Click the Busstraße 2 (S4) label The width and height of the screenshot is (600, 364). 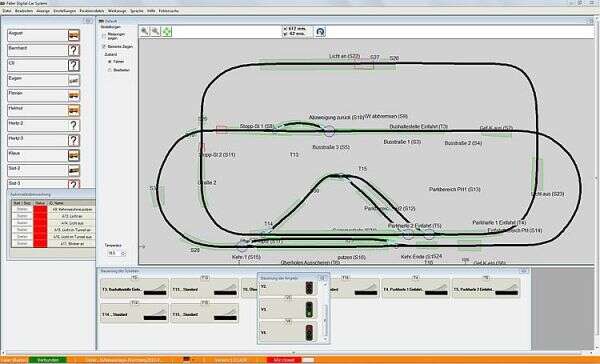pos(463,143)
